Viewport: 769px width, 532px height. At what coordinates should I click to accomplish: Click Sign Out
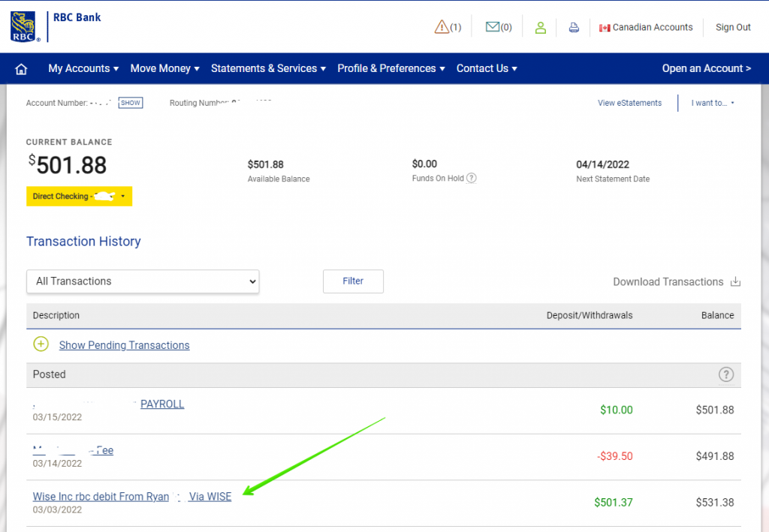tap(733, 28)
